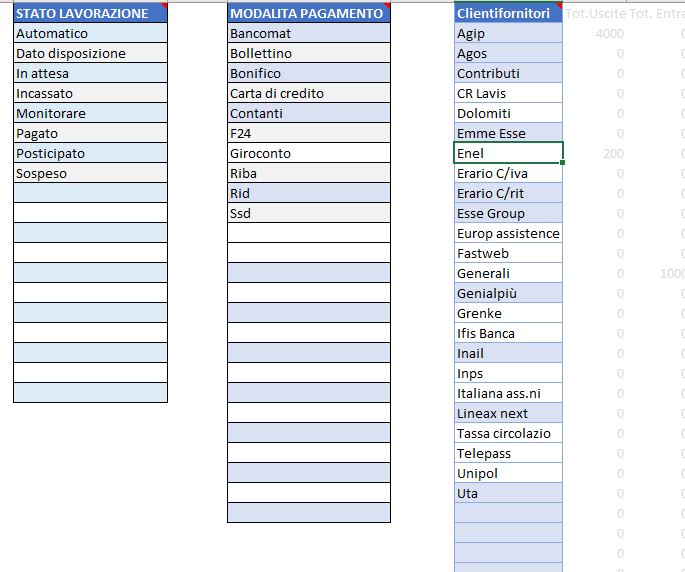Click the 'Rid' cell
Image resolution: width=685 pixels, height=572 pixels.
click(309, 194)
